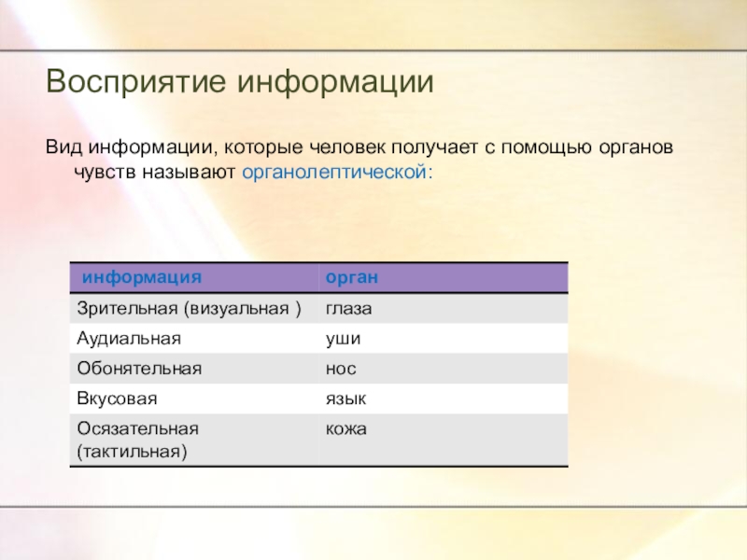Click the cell "кожа"
The image size is (747, 560).
444,440
